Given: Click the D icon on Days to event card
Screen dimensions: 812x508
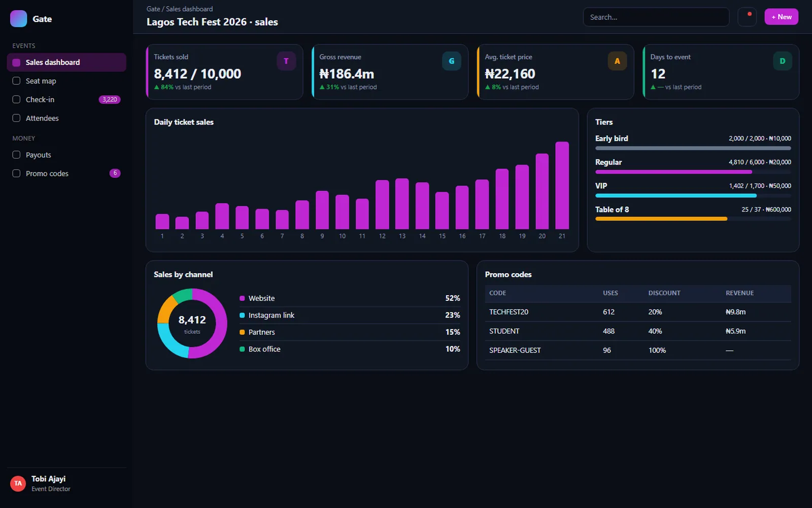Looking at the screenshot, I should pyautogui.click(x=783, y=61).
